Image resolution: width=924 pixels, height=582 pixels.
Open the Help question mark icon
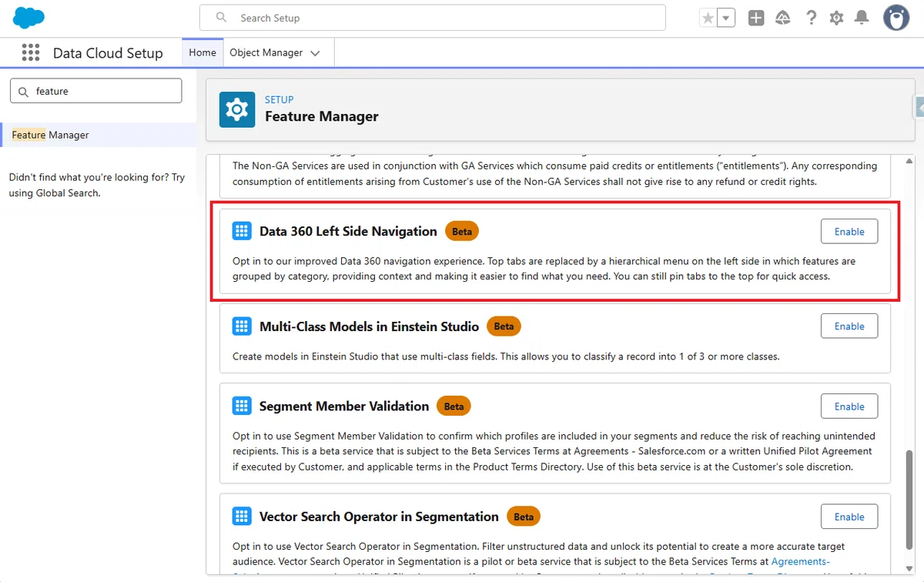point(811,18)
